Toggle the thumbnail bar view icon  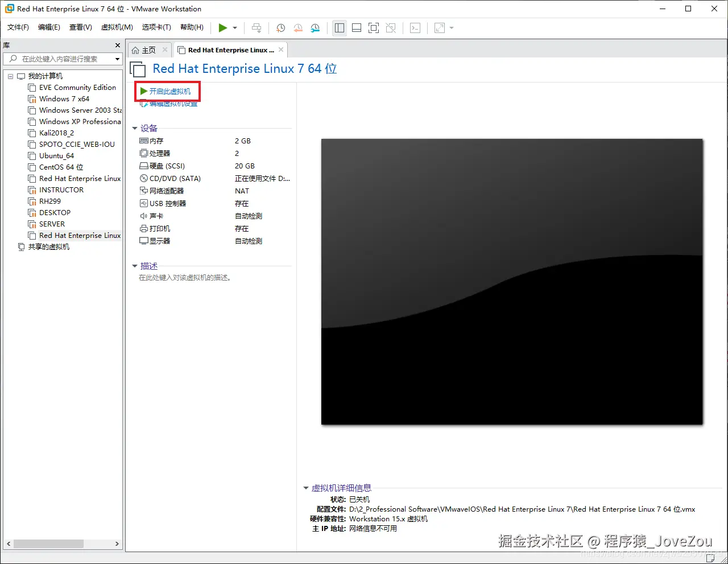(x=357, y=28)
